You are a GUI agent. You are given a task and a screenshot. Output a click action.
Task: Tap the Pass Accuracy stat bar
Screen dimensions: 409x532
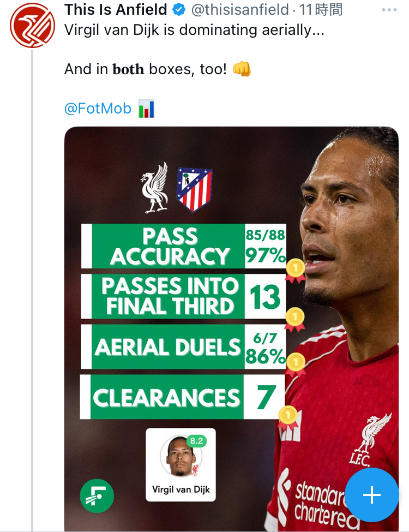click(184, 247)
